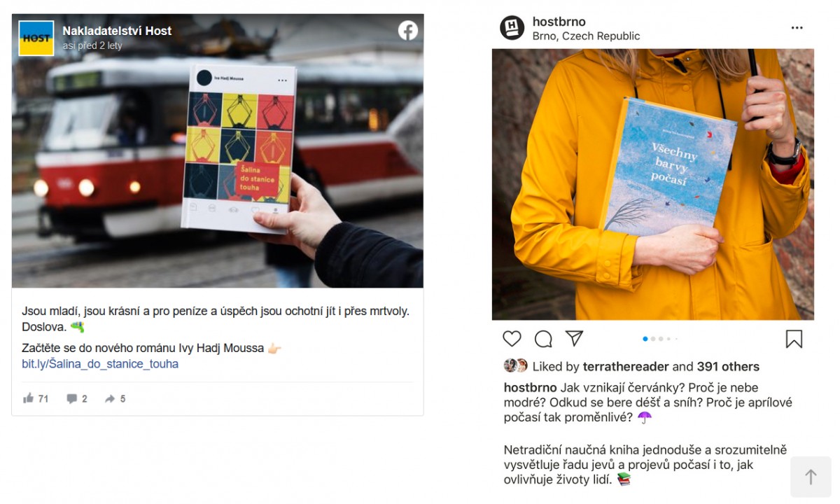The image size is (840, 504).
Task: Click the hostbrno profile avatar
Action: (512, 28)
